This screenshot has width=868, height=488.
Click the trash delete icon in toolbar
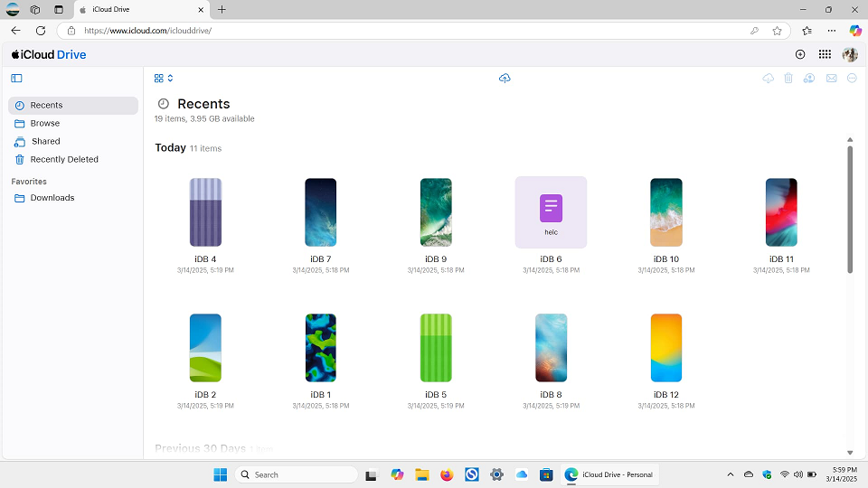tap(788, 79)
